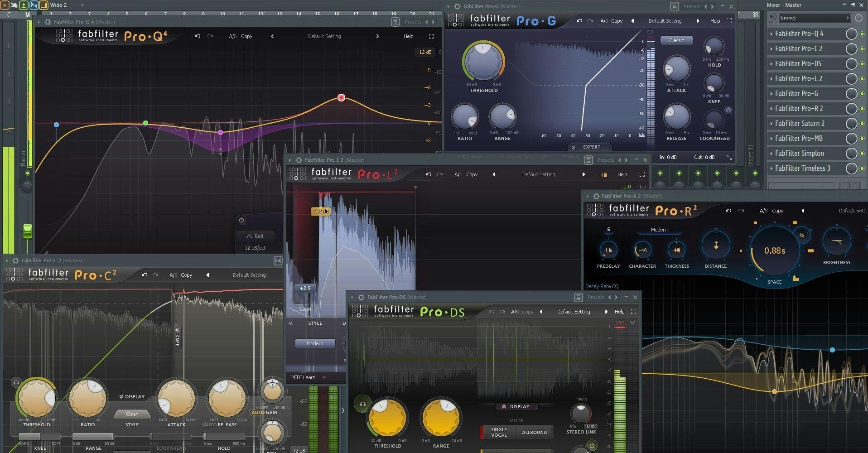Screen dimensions: 868x453
Task: Select the Modern style button in Pro-L 2
Action: (x=315, y=343)
